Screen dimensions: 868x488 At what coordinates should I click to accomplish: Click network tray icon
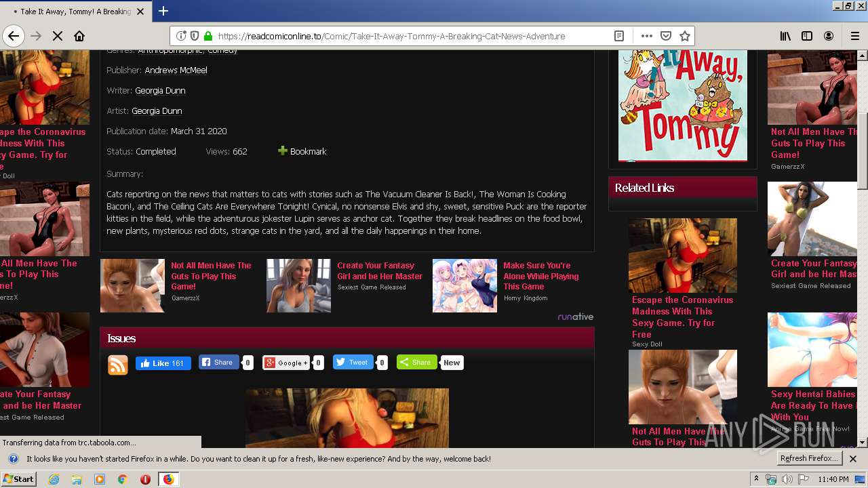(771, 479)
